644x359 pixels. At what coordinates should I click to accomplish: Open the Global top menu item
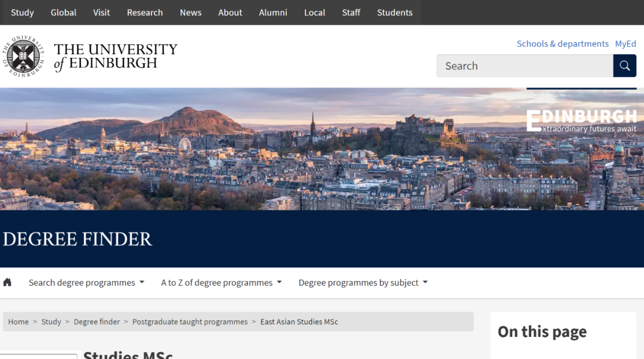pos(63,13)
